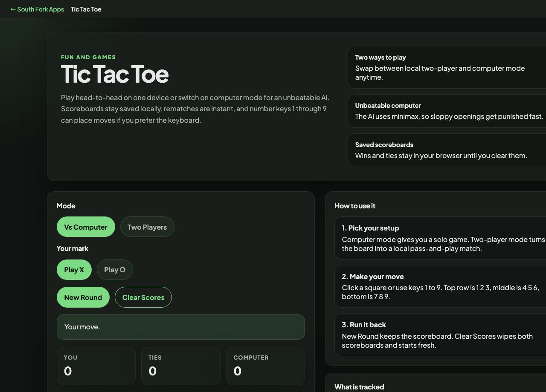The height and width of the screenshot is (392, 546).
Task: Click the Clear Scores button
Action: pyautogui.click(x=143, y=297)
